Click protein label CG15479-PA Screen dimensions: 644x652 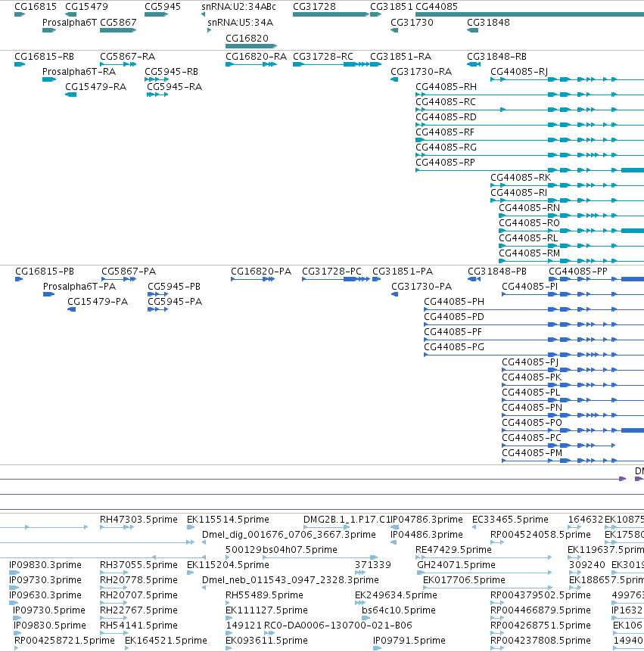coord(98,302)
